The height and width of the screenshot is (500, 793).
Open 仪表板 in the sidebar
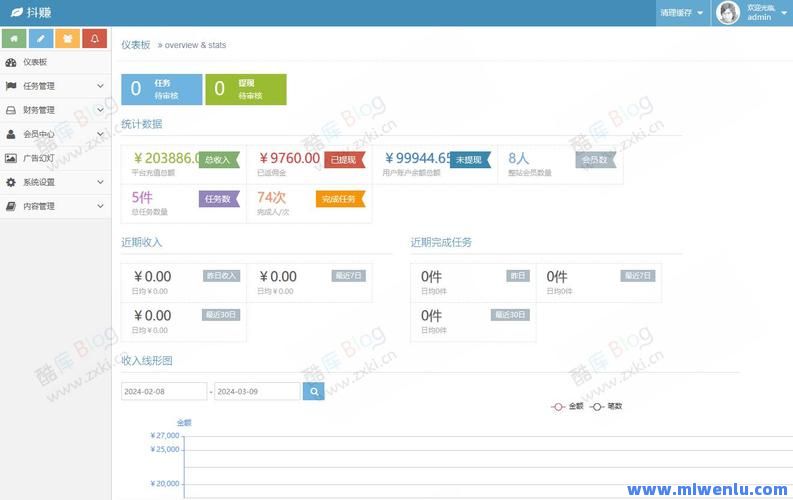click(x=56, y=62)
